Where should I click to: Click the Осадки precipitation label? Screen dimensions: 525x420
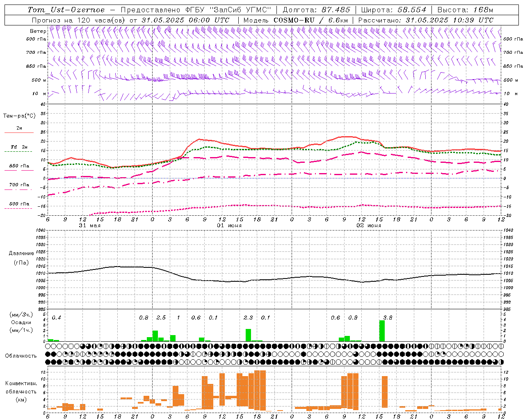coord(21,322)
